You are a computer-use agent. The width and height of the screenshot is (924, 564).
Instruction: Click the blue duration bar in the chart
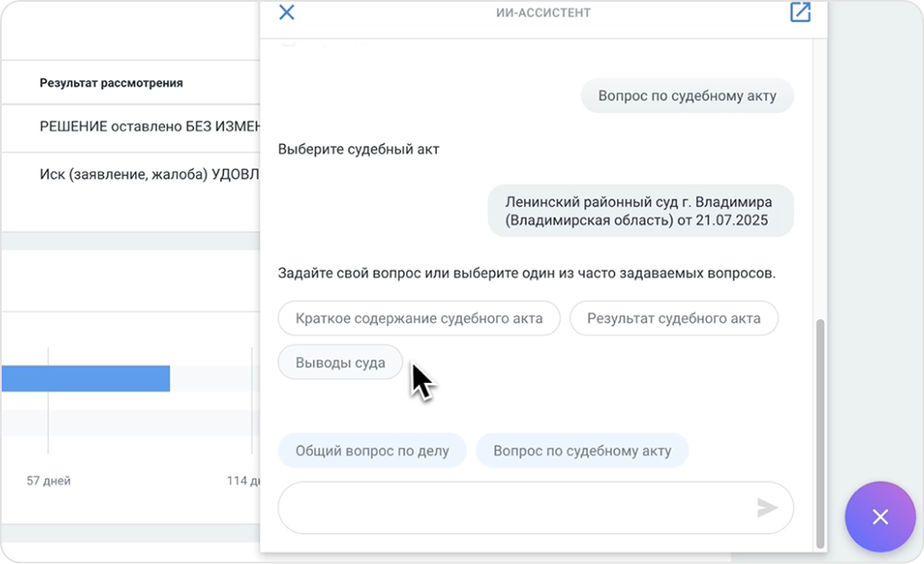[x=85, y=379]
